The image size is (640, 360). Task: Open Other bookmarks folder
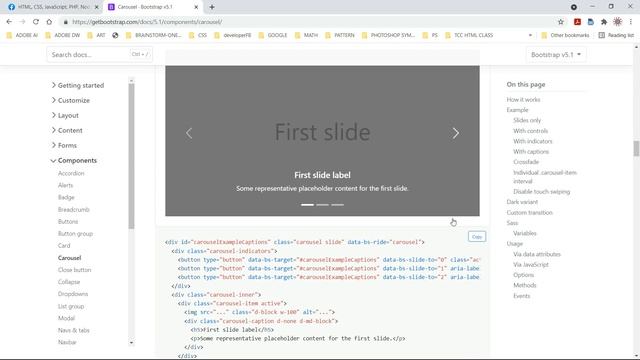click(x=565, y=35)
